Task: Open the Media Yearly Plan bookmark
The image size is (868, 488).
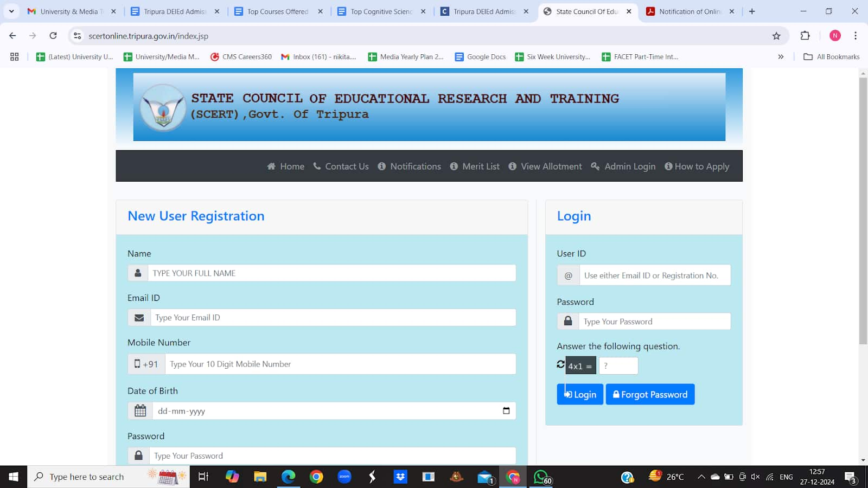Action: [406, 56]
